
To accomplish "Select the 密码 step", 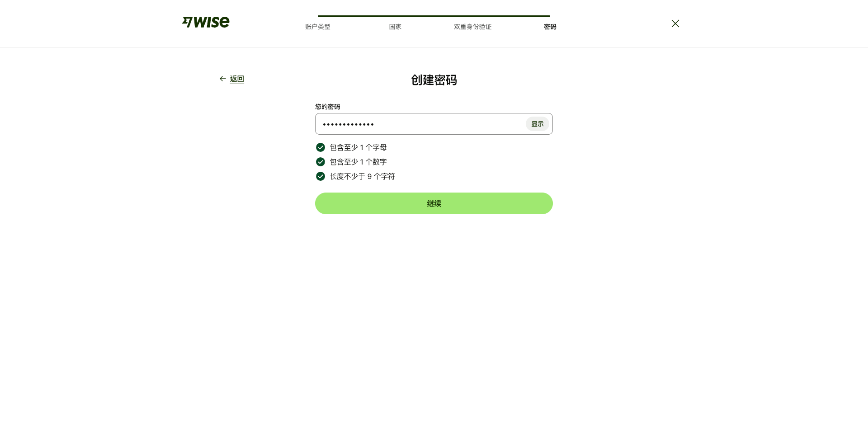I will point(550,27).
